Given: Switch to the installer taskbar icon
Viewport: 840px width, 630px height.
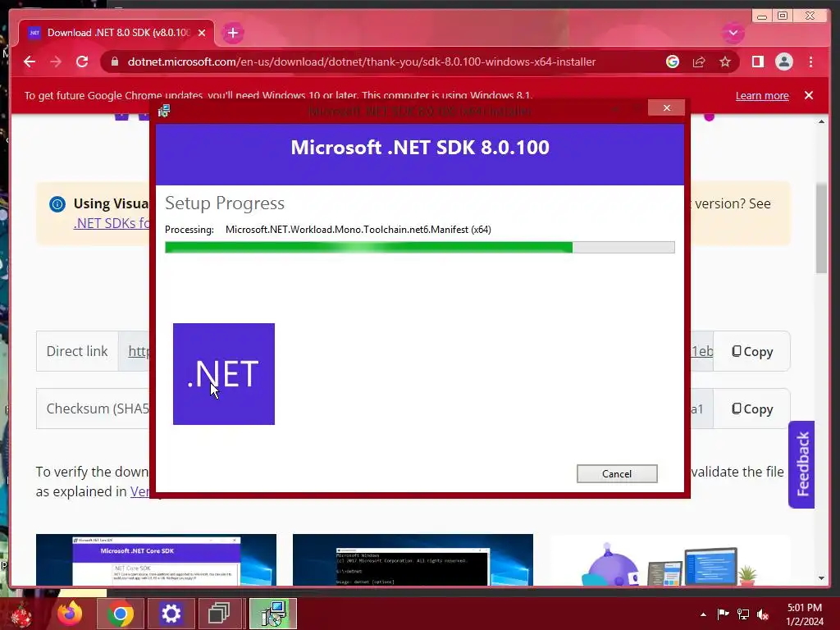Looking at the screenshot, I should pos(273,614).
